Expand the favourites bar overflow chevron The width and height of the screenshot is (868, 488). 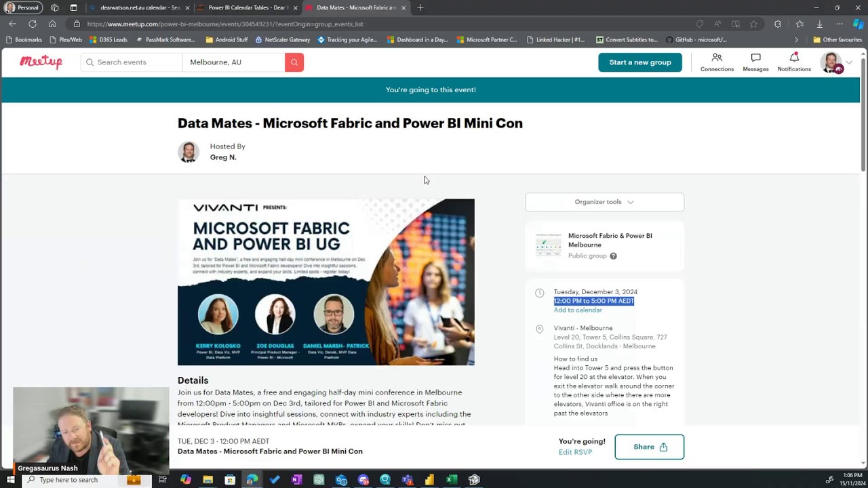(x=796, y=39)
